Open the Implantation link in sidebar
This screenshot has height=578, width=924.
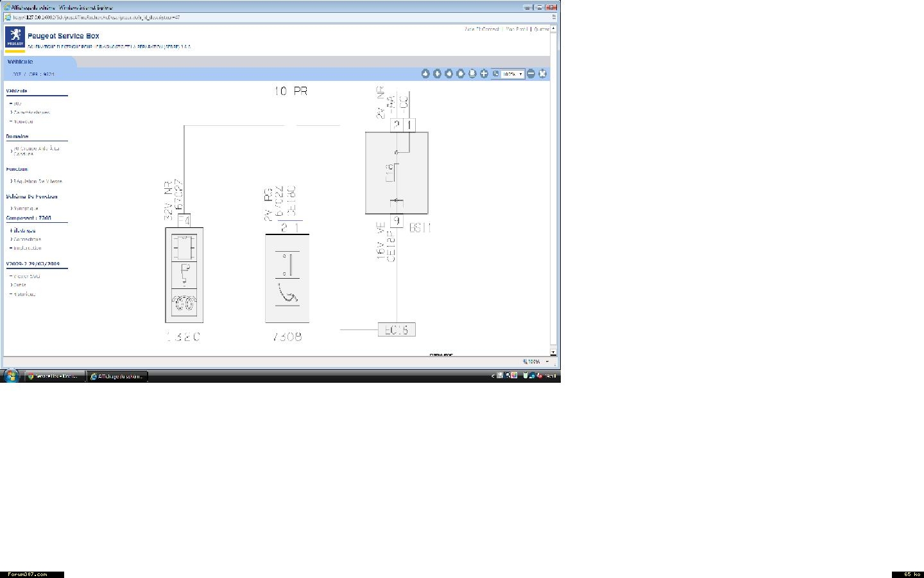27,248
